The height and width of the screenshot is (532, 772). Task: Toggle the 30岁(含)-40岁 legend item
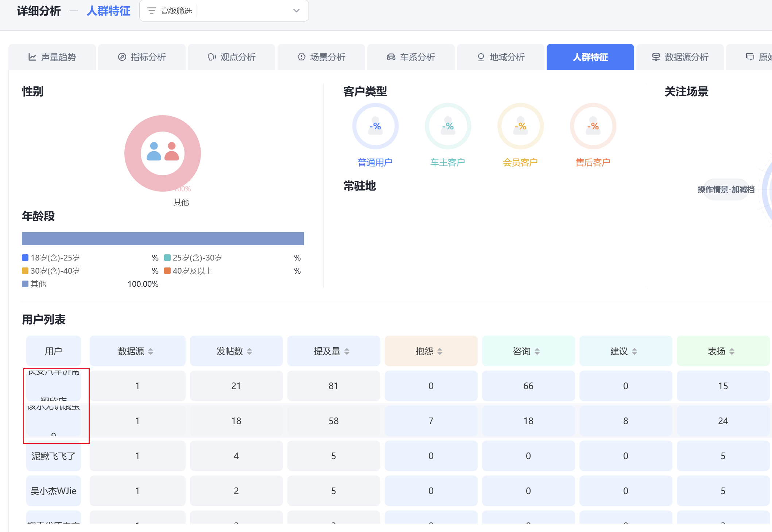click(55, 271)
